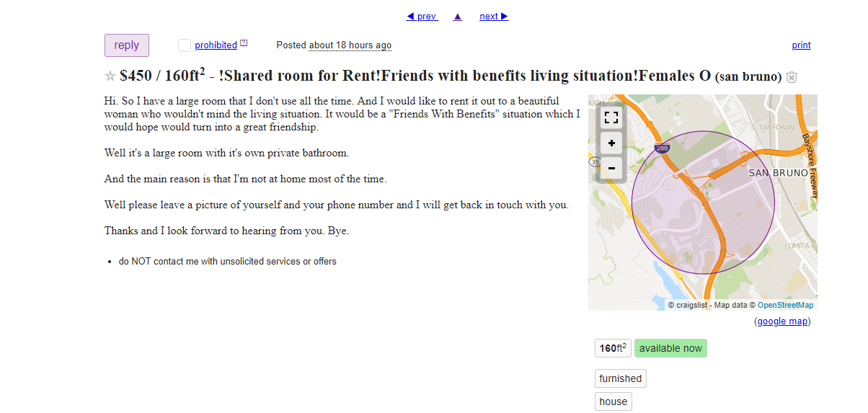Go to the next posting
Screen dimensions: 868x413
tap(494, 17)
